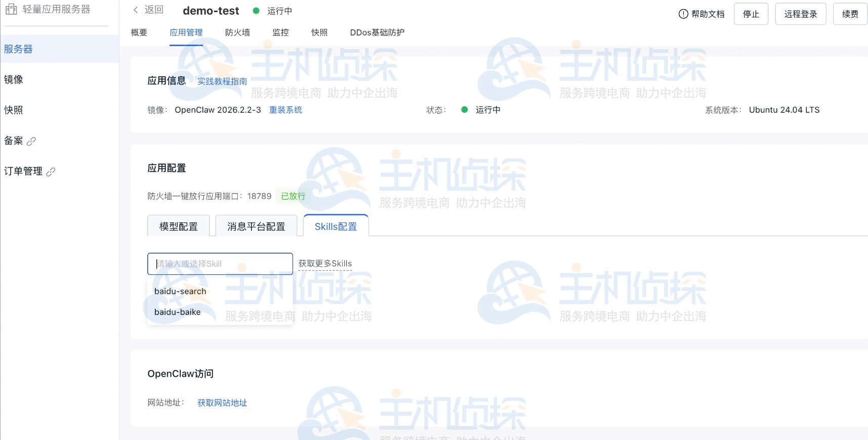Click the green status dot next to demo-test
This screenshot has width=868, height=440.
[256, 11]
